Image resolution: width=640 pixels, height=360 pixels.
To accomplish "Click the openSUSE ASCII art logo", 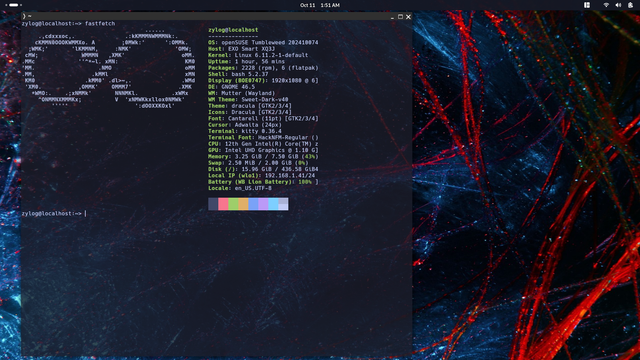I will [109, 68].
